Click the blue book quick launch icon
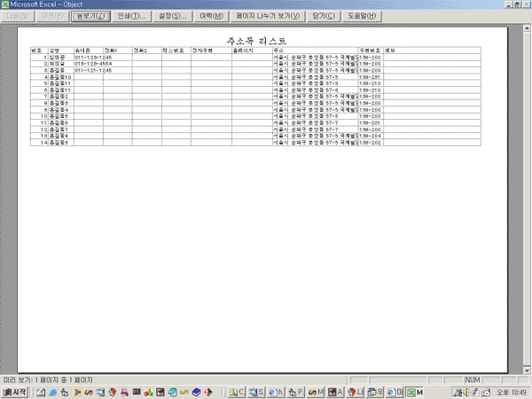This screenshot has height=399, width=532. 195,391
